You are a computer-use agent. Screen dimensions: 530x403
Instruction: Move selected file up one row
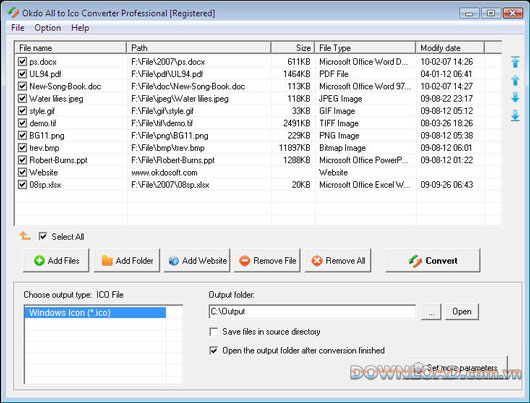tap(515, 80)
